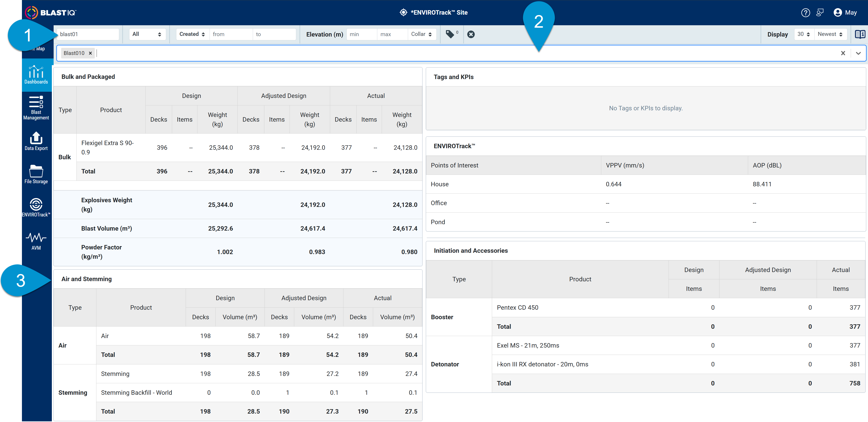This screenshot has width=868, height=422.
Task: Click the Air and Stemming heading
Action: click(x=86, y=279)
